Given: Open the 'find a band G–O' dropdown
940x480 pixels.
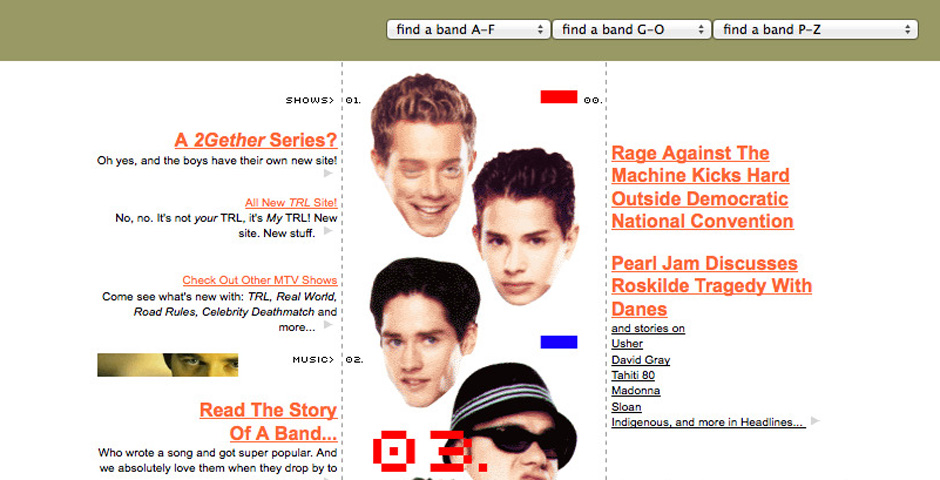Looking at the screenshot, I should (x=631, y=29).
